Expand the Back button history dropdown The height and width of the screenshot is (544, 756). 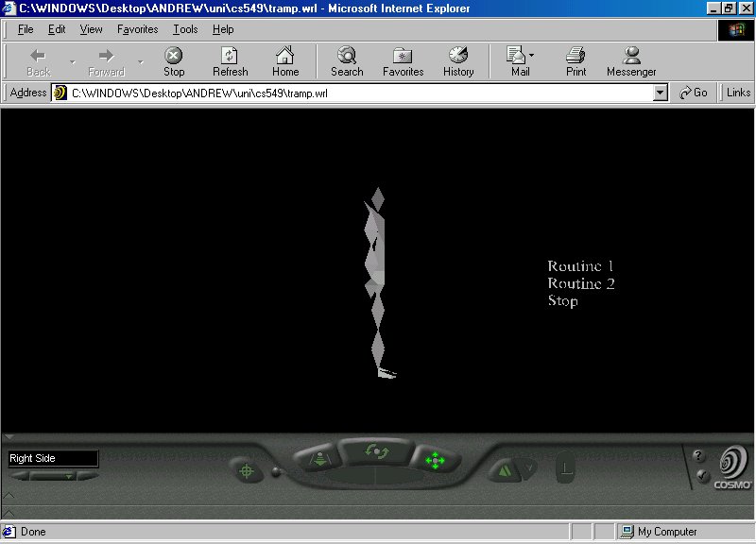pyautogui.click(x=73, y=62)
